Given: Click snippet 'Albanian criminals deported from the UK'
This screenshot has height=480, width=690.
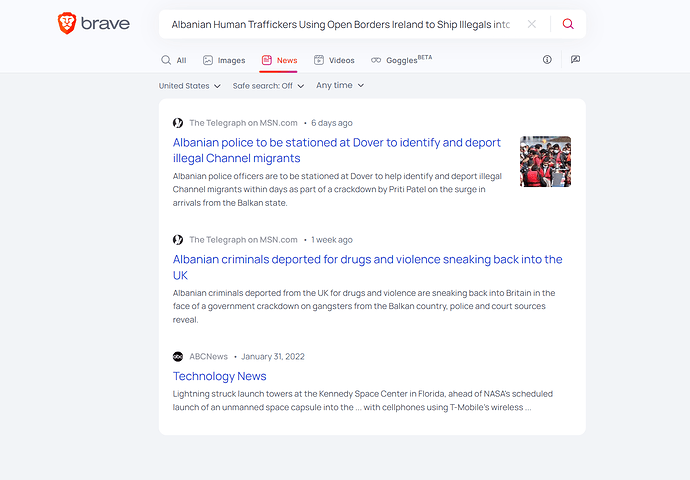Looking at the screenshot, I should pos(364,306).
